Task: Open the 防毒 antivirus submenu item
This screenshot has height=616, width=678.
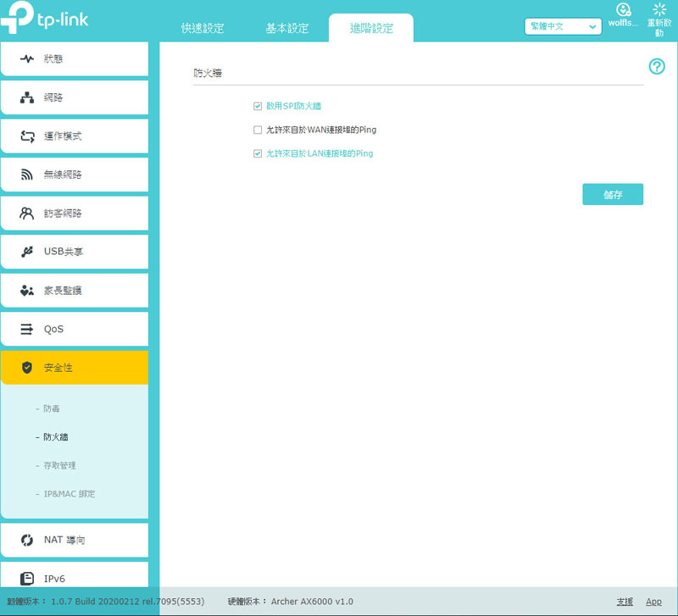Action: click(52, 408)
